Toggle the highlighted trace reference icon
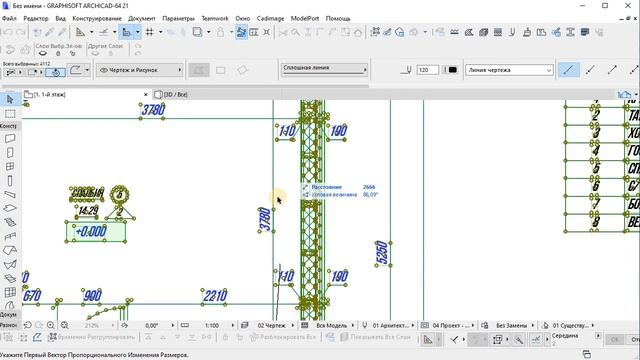Viewport: 640px width, 360px height. [x=127, y=32]
